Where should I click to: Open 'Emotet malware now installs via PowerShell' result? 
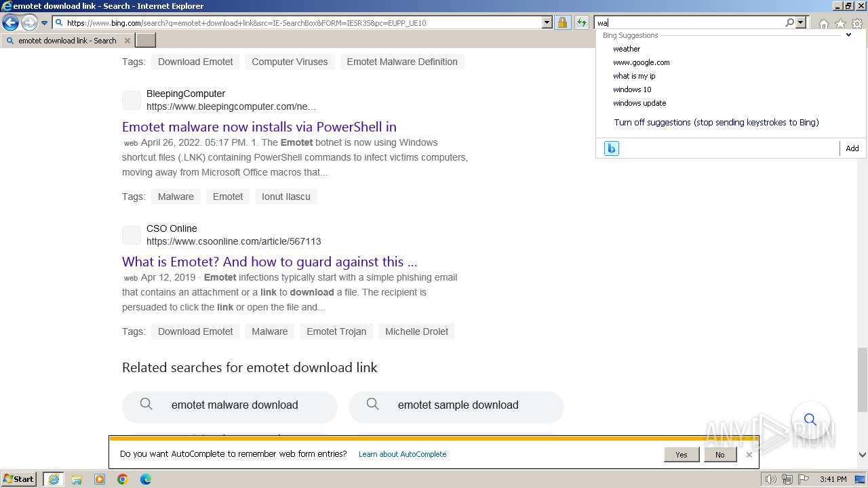[x=259, y=127]
